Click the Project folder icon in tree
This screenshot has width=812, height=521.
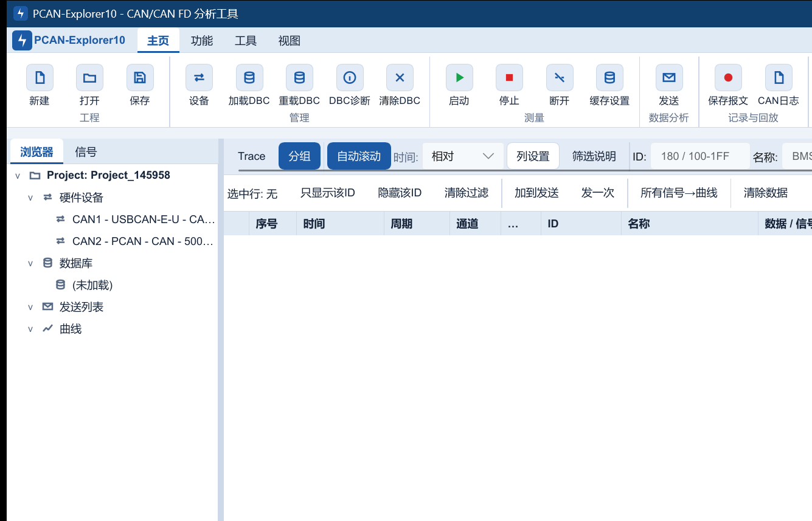pyautogui.click(x=35, y=176)
